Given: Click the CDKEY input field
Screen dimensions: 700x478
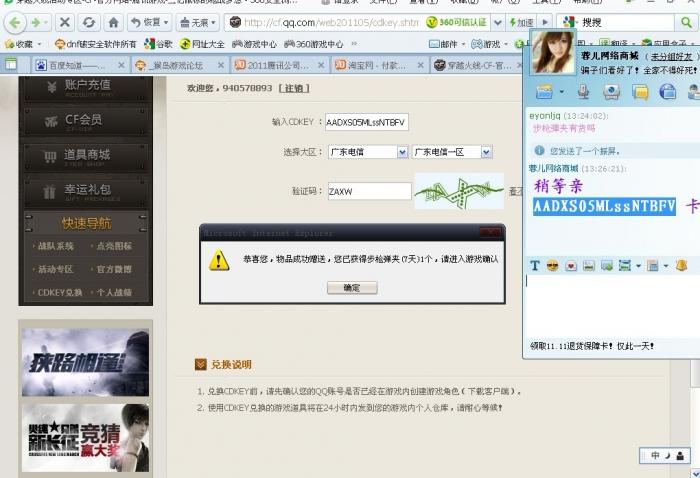Looking at the screenshot, I should [x=367, y=122].
